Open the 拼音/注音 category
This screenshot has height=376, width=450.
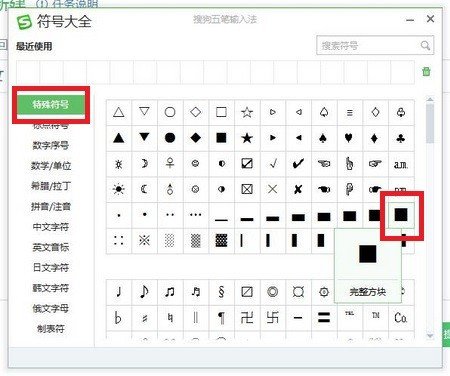coord(51,207)
